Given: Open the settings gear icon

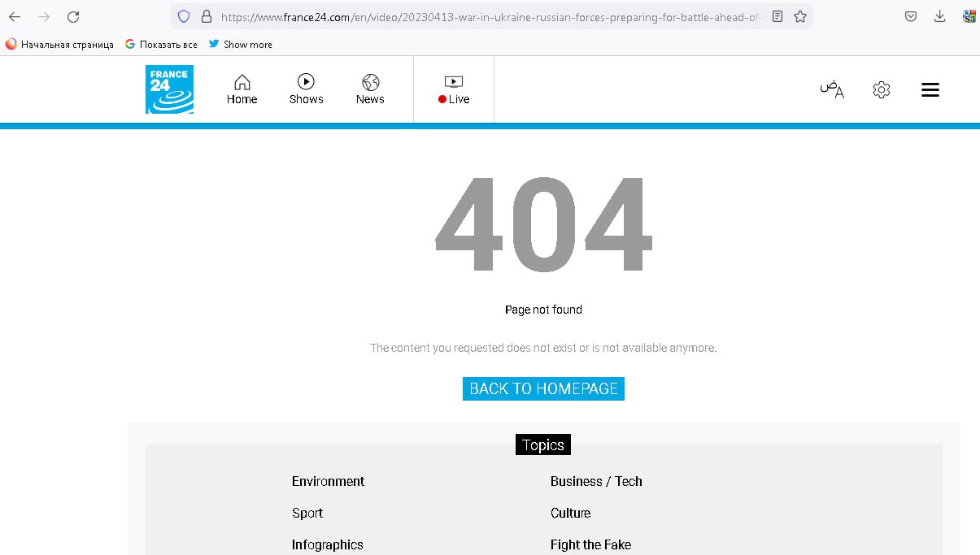Looking at the screenshot, I should (x=882, y=89).
